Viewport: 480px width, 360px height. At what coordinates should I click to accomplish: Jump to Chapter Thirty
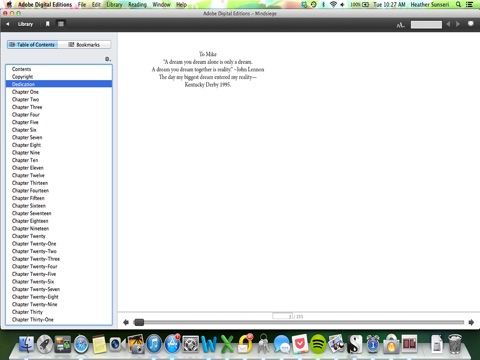59,312
